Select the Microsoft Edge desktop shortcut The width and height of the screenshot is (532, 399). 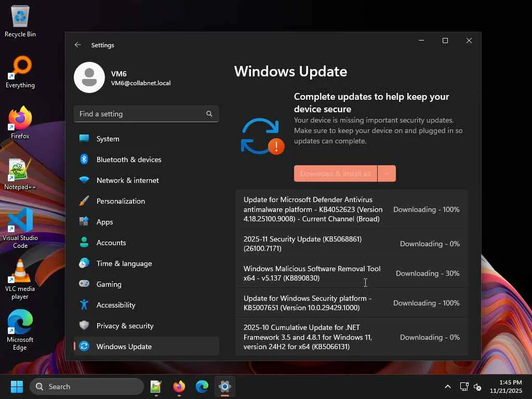tap(20, 330)
